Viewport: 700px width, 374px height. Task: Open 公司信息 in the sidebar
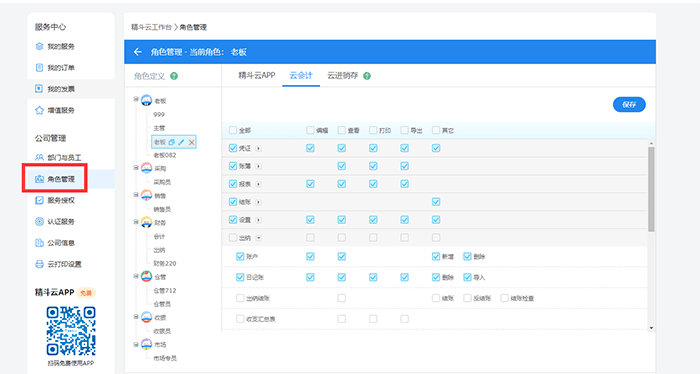[61, 243]
